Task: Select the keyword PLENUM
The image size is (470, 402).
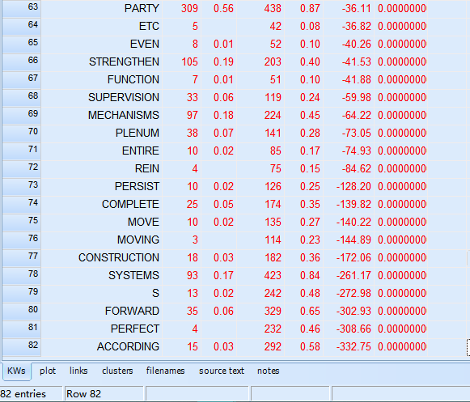Action: (137, 133)
